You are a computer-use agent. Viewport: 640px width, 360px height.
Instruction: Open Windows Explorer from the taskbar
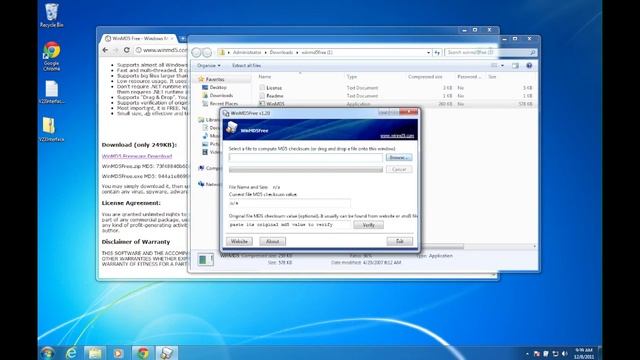click(95, 353)
